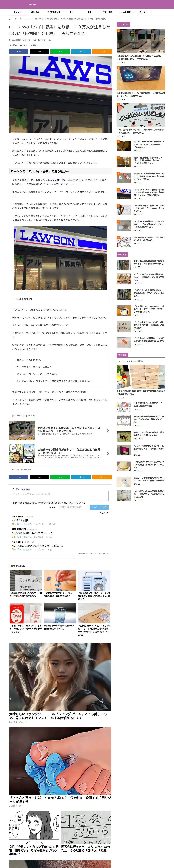The height and width of the screenshot is (868, 174).
Task: Select the ローソン tag
Action: pos(24,45)
